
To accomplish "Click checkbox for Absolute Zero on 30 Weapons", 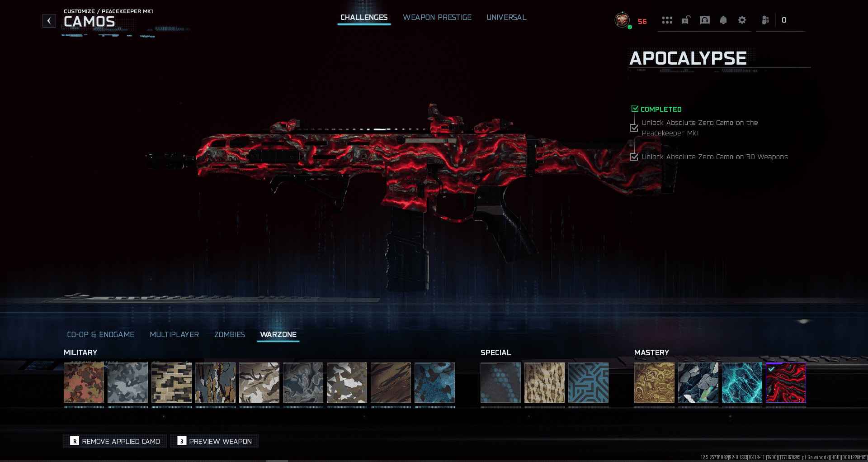I will tap(634, 157).
